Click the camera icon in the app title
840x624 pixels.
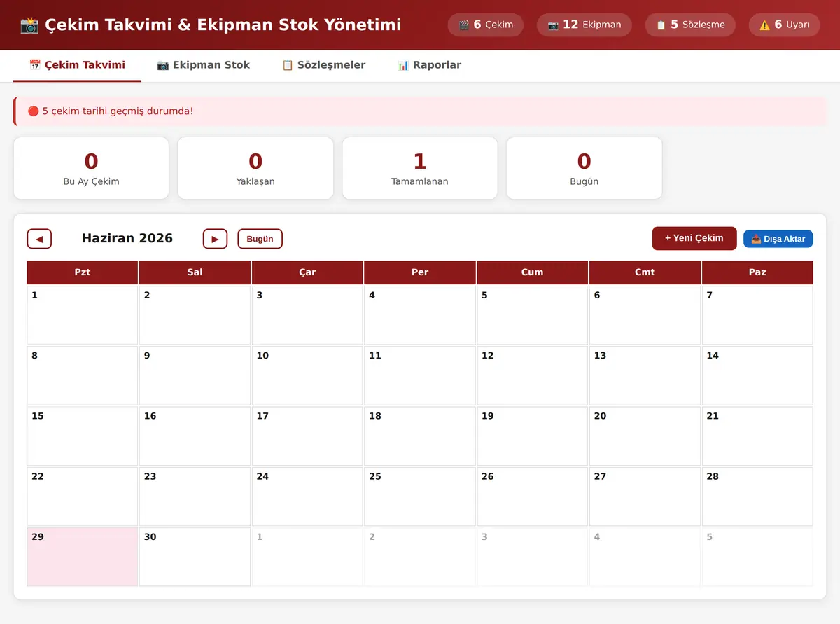(29, 25)
